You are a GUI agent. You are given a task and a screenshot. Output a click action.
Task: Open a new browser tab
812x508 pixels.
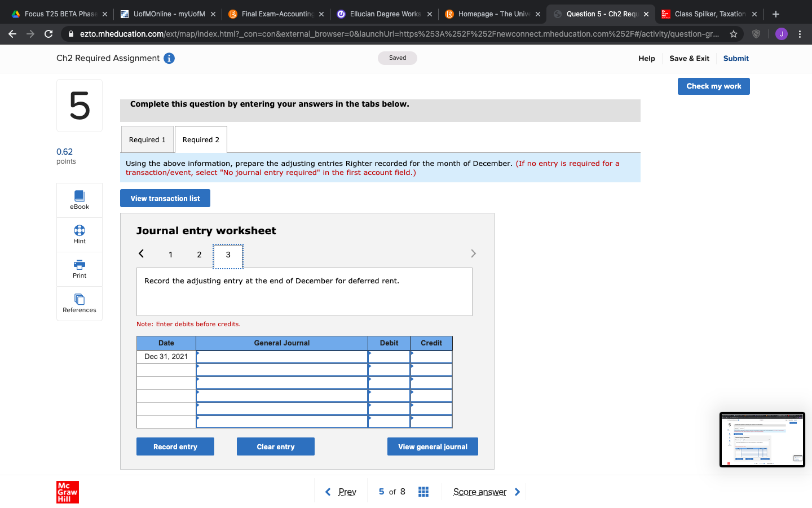click(x=776, y=14)
